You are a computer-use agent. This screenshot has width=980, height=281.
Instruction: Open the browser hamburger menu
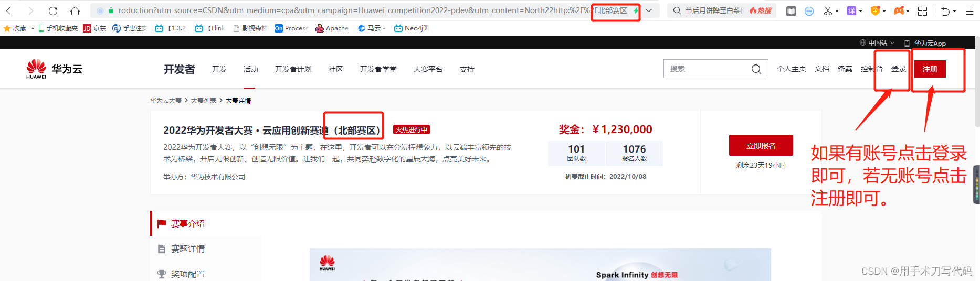pos(969,11)
